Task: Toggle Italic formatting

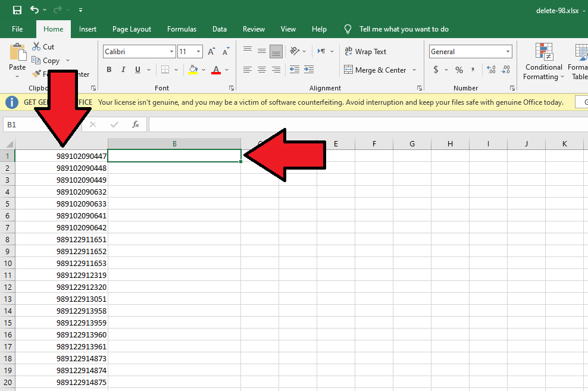Action: coord(124,70)
